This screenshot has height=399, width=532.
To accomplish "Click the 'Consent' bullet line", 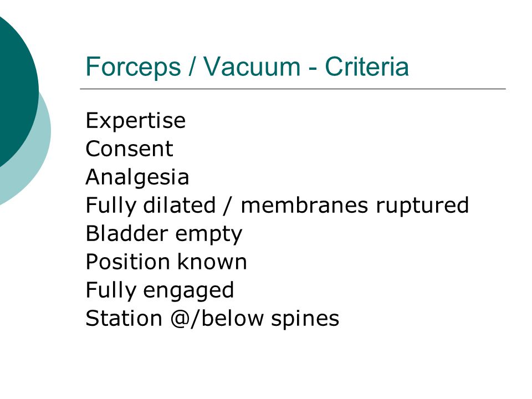I will coord(129,149).
